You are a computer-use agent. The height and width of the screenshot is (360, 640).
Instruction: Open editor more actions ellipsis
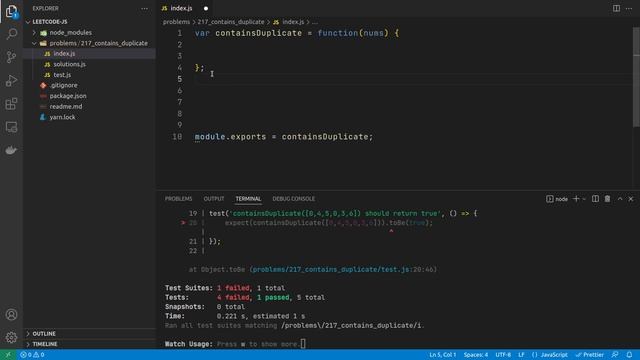[629, 8]
